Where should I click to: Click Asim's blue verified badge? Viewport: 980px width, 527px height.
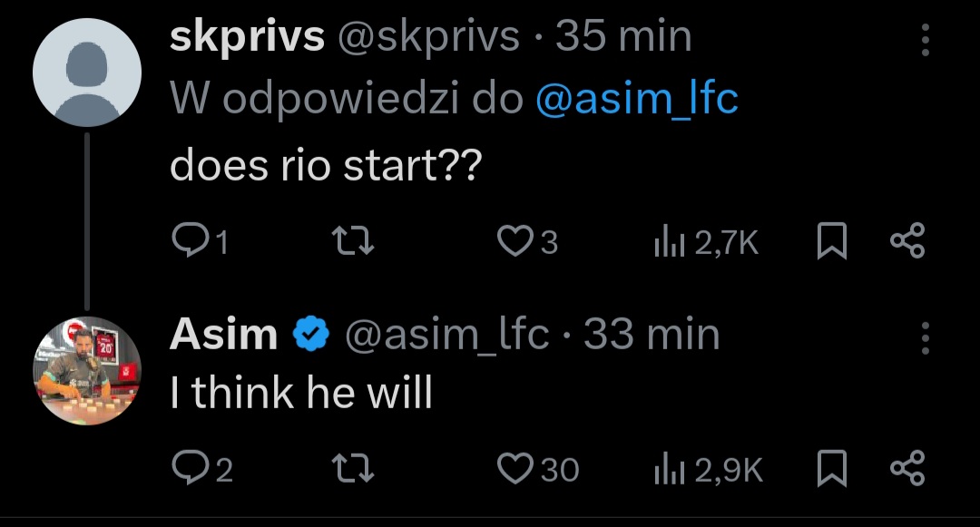coord(311,337)
